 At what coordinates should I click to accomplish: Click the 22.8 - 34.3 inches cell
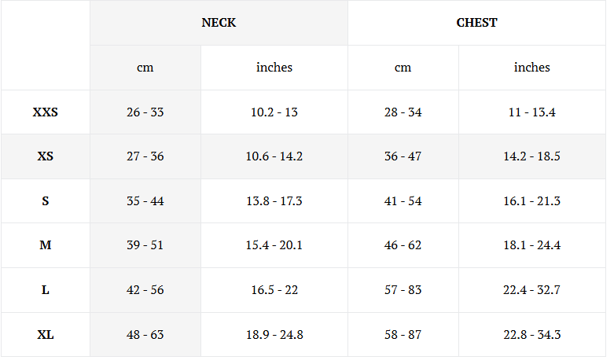531,335
